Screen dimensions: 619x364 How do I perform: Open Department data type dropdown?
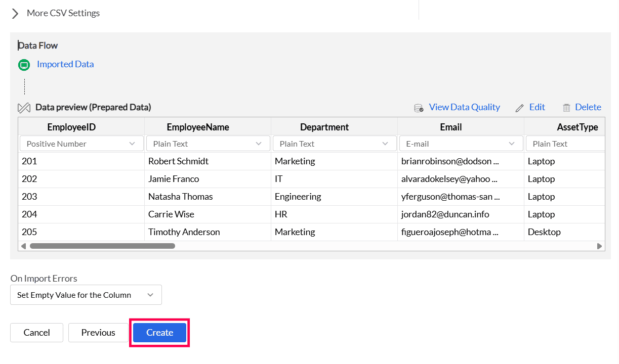pos(334,144)
